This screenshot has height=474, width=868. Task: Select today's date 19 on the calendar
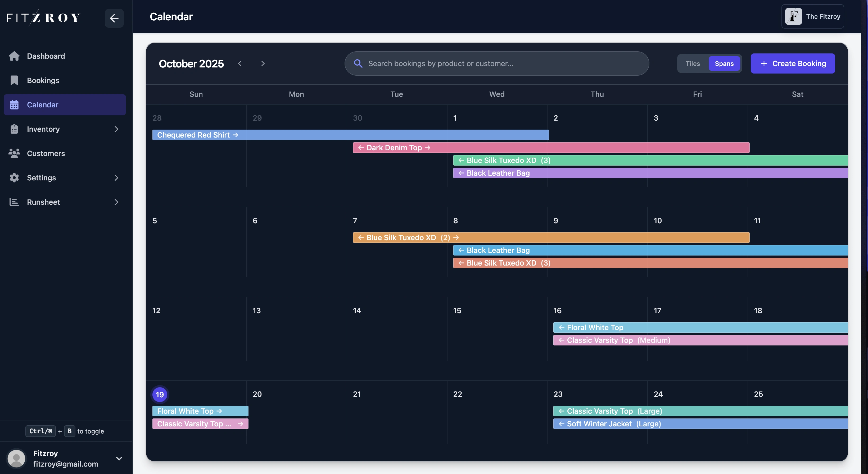pos(160,394)
